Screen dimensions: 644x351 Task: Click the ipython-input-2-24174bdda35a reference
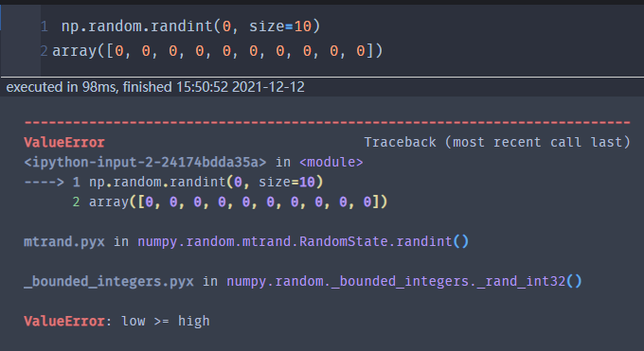[x=145, y=162]
